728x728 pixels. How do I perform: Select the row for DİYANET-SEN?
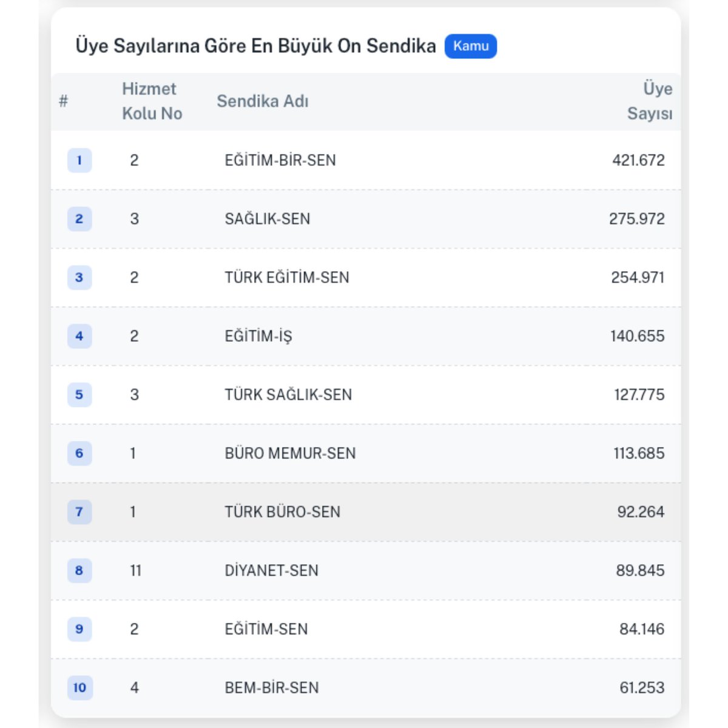364,570
